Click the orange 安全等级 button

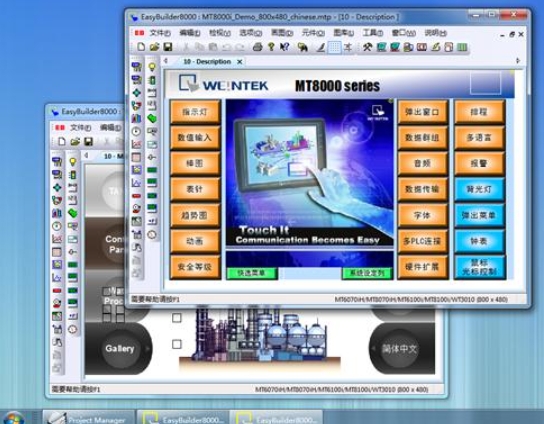[x=195, y=267]
